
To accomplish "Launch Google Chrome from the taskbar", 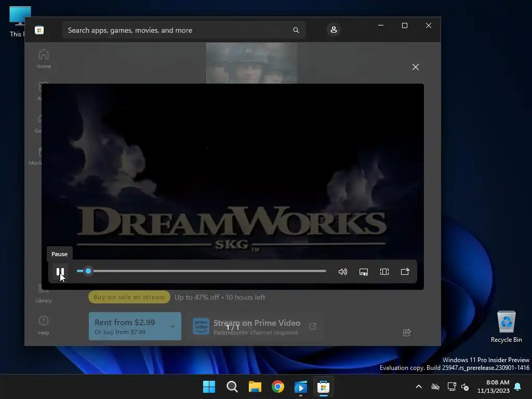I will [278, 387].
